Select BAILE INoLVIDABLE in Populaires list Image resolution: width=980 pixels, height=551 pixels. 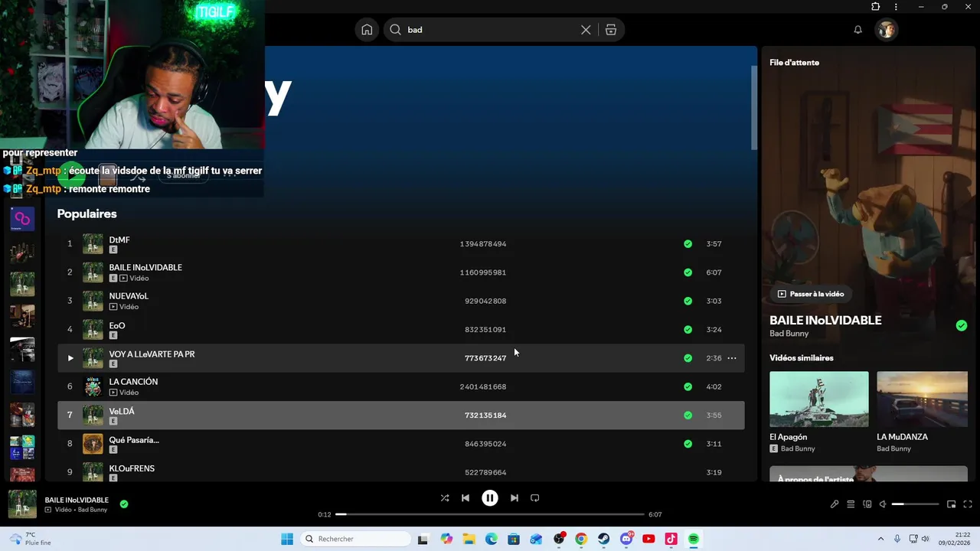pos(145,267)
